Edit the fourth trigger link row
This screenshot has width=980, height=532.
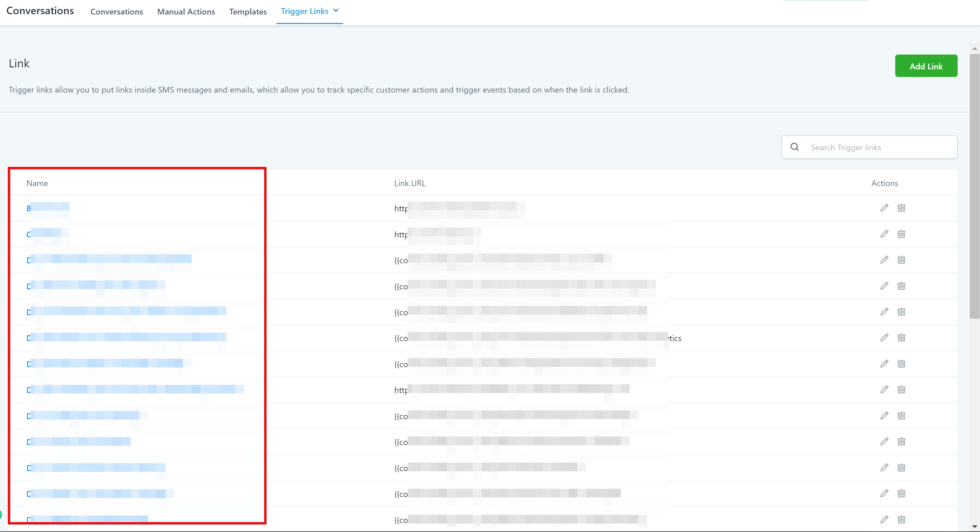[884, 286]
